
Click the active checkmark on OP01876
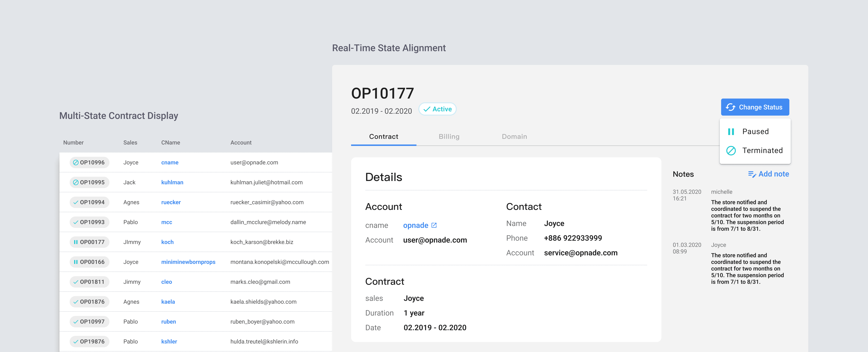tap(76, 302)
